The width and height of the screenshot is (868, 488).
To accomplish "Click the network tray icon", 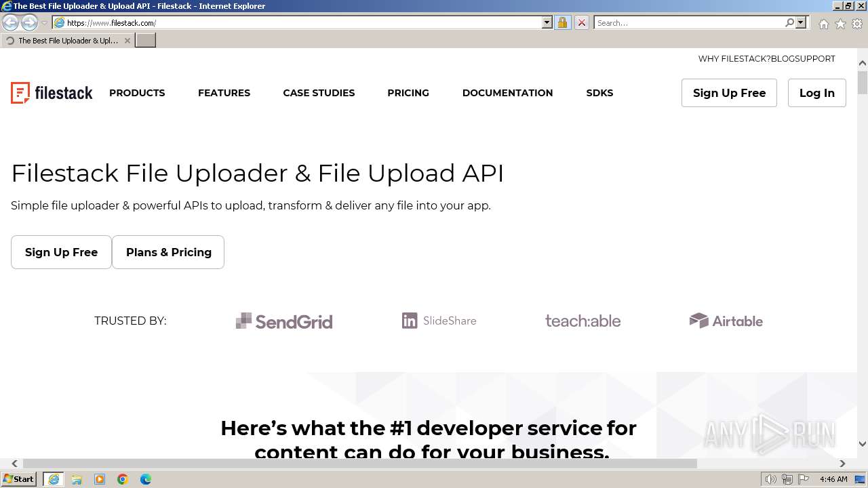I will (x=787, y=479).
